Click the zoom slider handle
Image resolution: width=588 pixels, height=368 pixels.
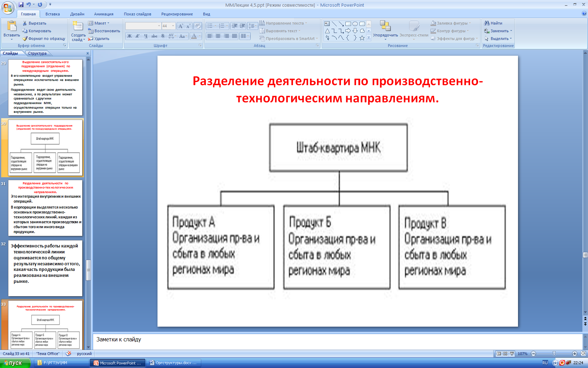[x=554, y=354]
